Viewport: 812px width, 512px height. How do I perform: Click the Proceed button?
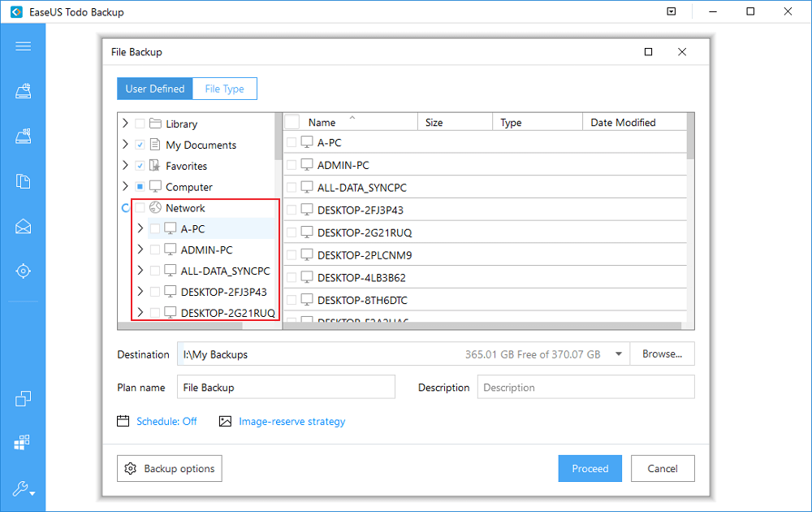(x=590, y=468)
